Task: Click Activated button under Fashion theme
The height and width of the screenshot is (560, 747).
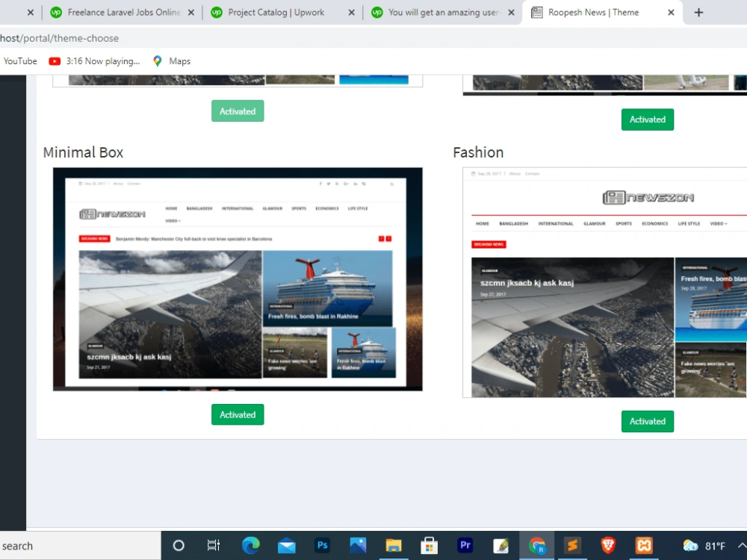Action: point(648,421)
